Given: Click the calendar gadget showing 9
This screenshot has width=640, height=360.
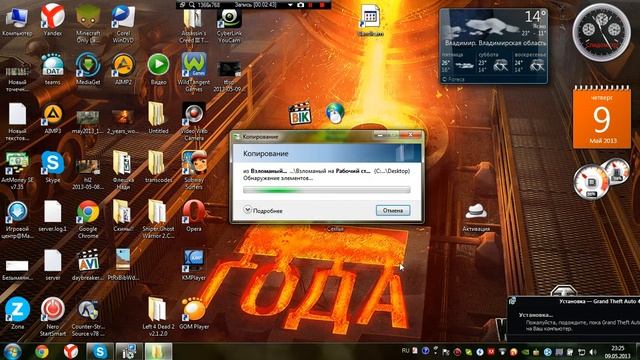Looking at the screenshot, I should point(602,117).
